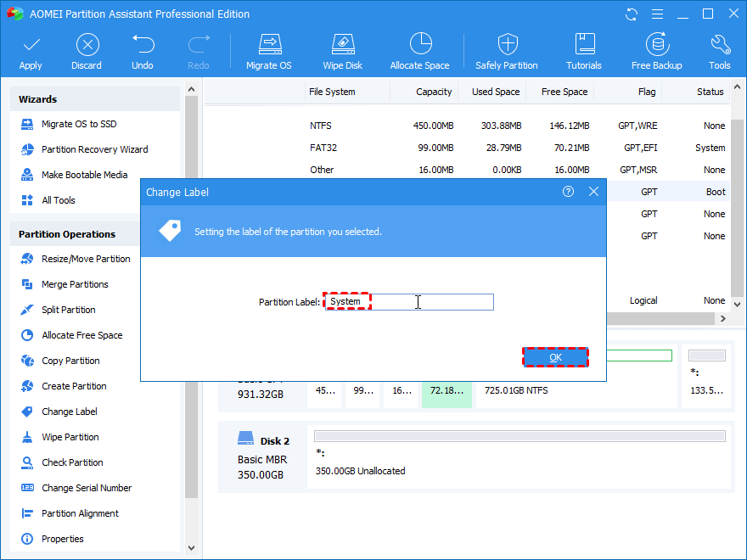
Task: Select the 45 partition block on Disk 1
Action: tap(324, 394)
